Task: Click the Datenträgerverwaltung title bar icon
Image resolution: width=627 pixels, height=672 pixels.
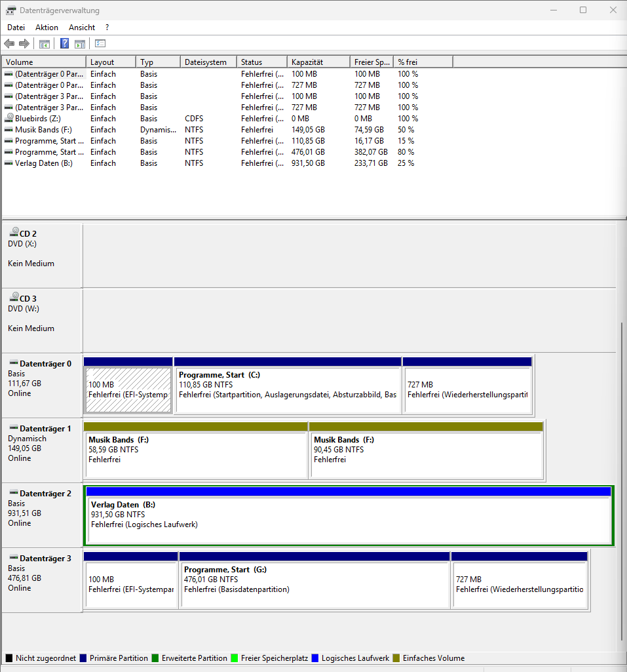Action: pyautogui.click(x=10, y=10)
